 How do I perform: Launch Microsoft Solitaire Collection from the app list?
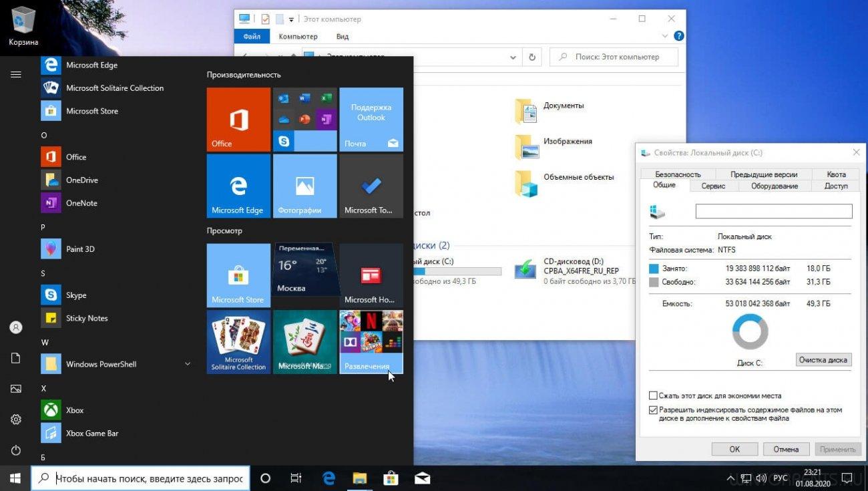tap(116, 88)
